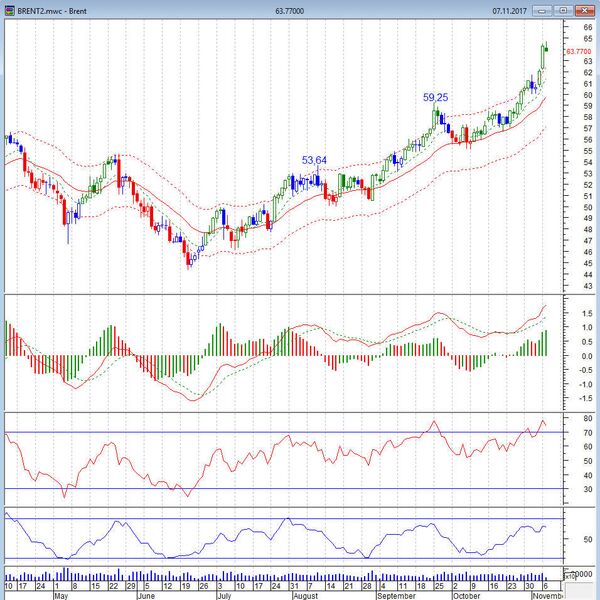Click the red 63.7700 current price tag
Screen dimensions: 600x600
click(580, 50)
